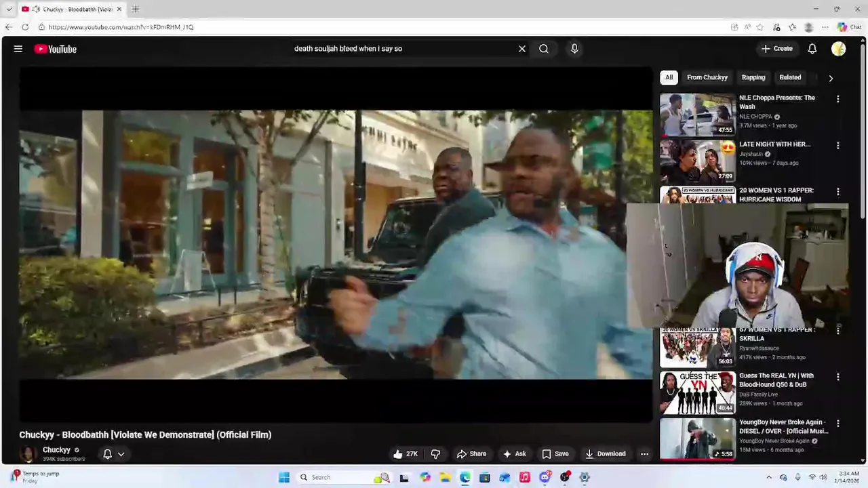The height and width of the screenshot is (488, 868).
Task: Open the Edge favorites list icon
Action: tap(792, 27)
